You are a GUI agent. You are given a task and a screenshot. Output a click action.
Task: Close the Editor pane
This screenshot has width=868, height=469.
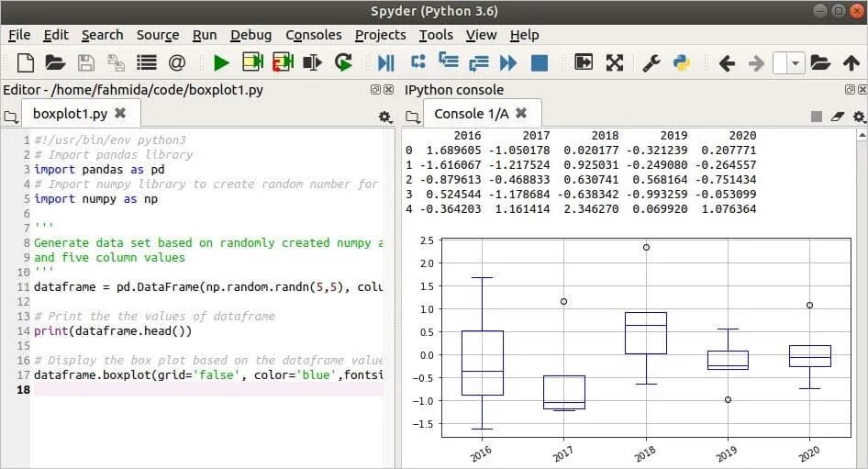(389, 89)
